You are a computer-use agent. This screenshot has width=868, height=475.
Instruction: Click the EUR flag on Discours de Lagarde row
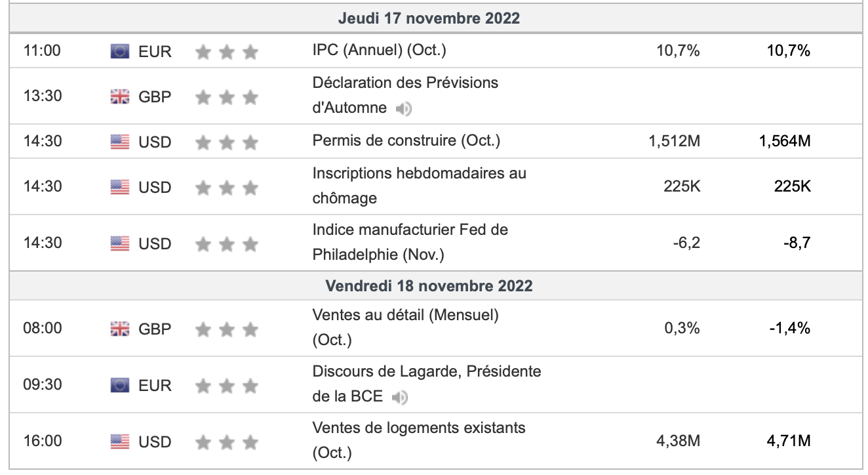tap(120, 385)
